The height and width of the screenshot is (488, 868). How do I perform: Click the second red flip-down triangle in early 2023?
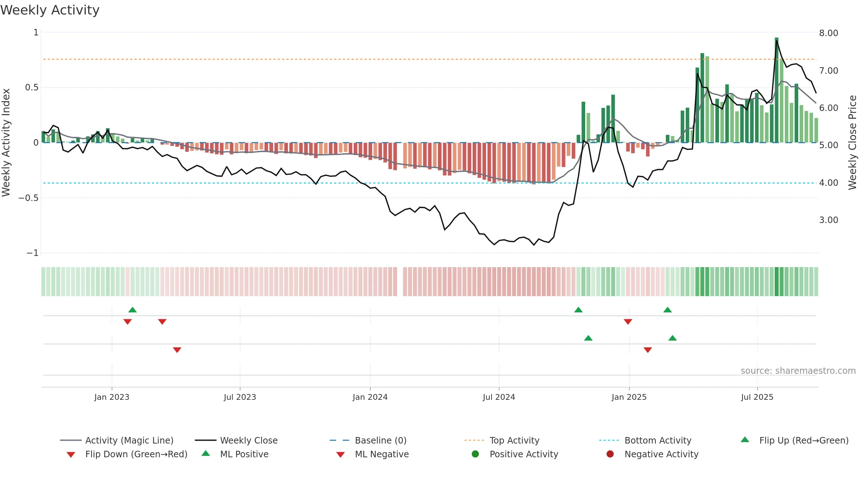coord(162,322)
